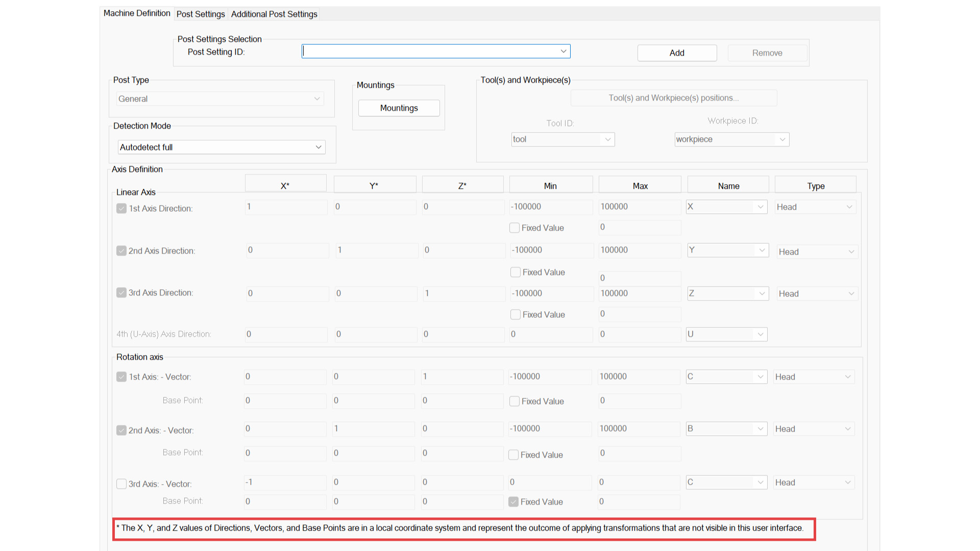The width and height of the screenshot is (980, 551).
Task: Toggle the 3rd Axis Direction checkbox
Action: pyautogui.click(x=121, y=292)
